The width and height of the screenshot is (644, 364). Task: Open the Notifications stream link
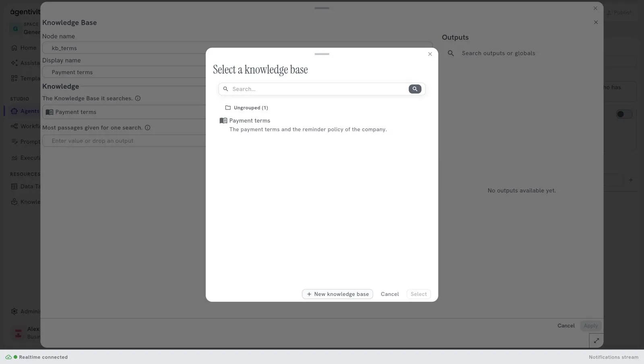(613, 357)
